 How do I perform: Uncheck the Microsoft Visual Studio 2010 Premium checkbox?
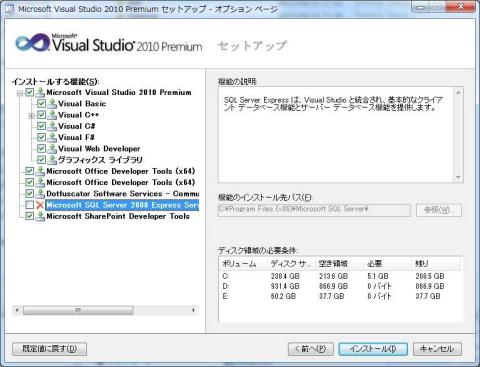pos(30,92)
